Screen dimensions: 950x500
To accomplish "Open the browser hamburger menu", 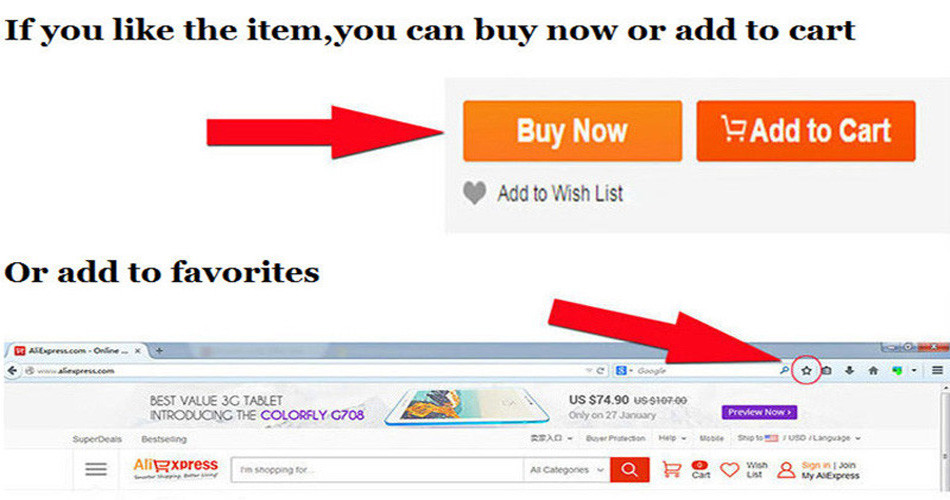I will click(937, 370).
